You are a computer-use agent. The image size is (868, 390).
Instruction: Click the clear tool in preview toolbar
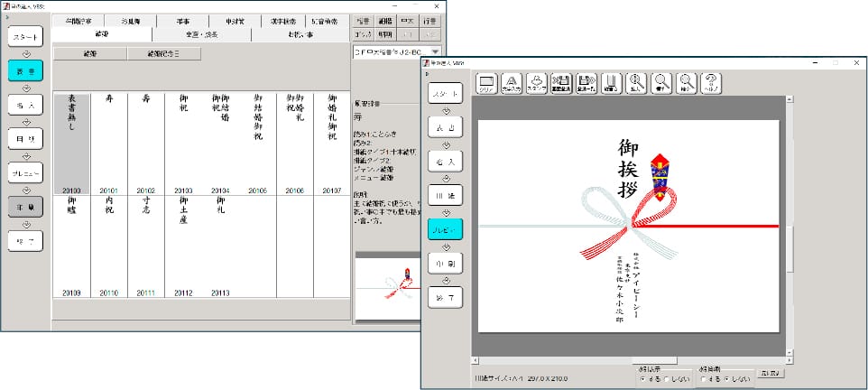pos(485,83)
